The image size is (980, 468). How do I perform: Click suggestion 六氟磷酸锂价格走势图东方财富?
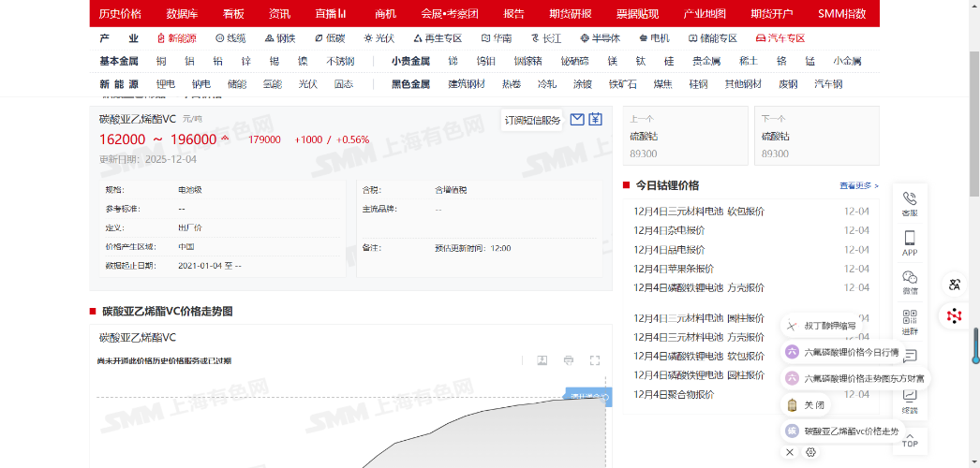coord(856,378)
